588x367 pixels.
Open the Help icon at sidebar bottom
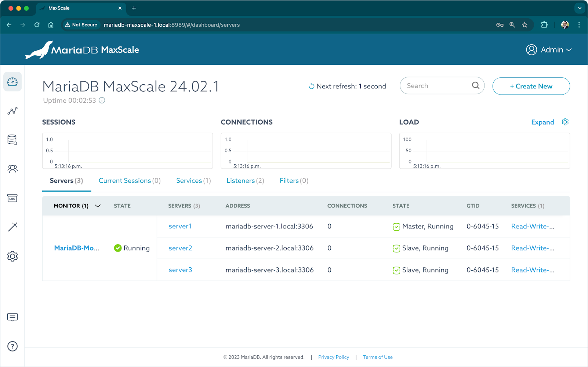coord(12,346)
